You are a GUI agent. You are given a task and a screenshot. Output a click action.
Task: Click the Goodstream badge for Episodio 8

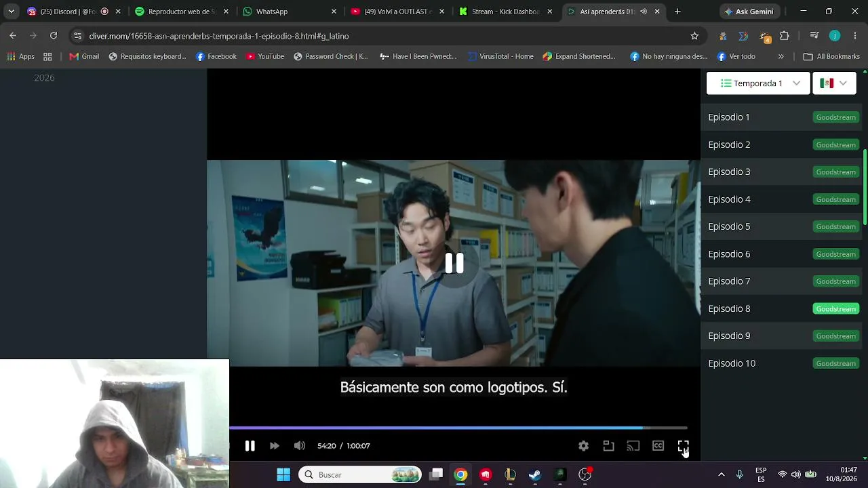point(836,308)
